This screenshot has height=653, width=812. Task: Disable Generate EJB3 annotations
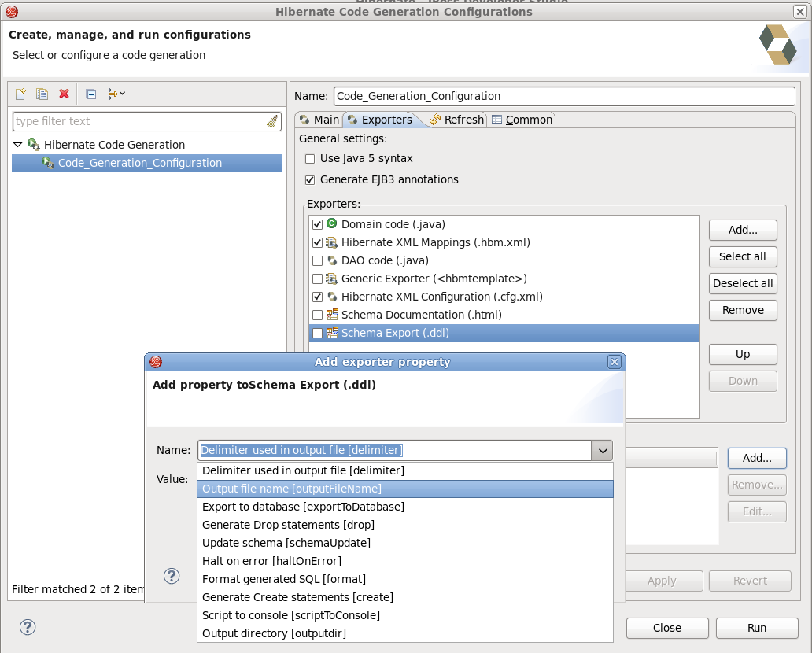pyautogui.click(x=310, y=179)
